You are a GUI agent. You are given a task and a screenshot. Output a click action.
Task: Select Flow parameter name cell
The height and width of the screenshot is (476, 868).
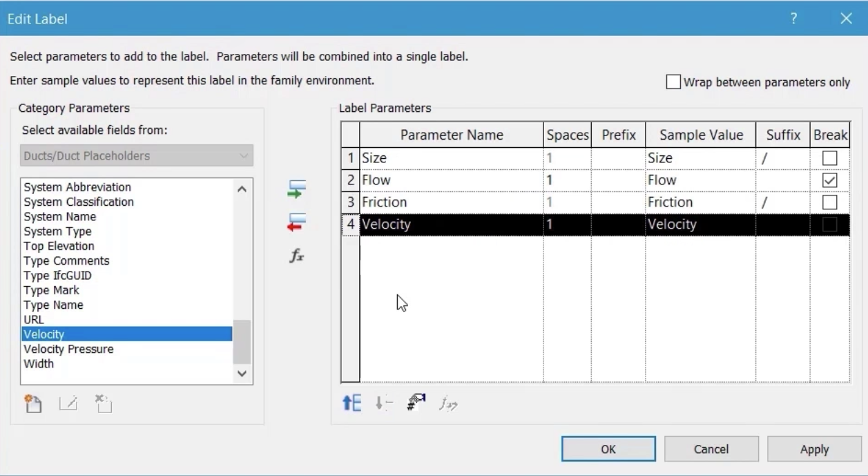point(452,180)
